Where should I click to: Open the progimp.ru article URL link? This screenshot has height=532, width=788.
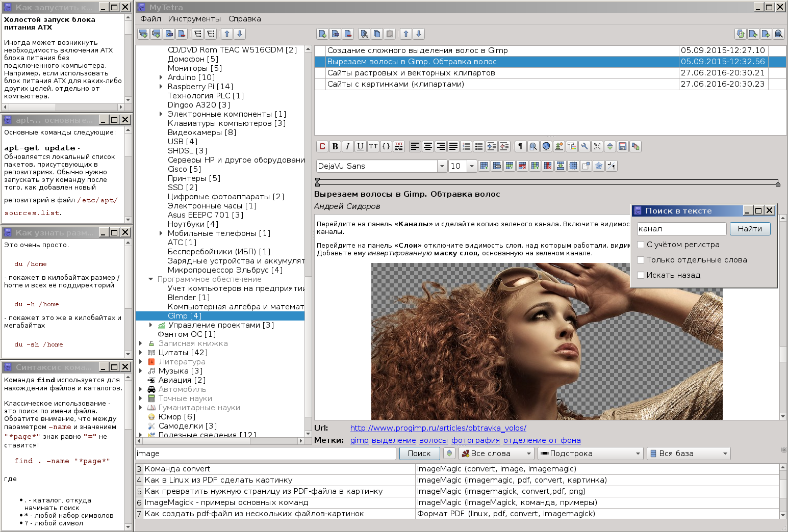(438, 428)
